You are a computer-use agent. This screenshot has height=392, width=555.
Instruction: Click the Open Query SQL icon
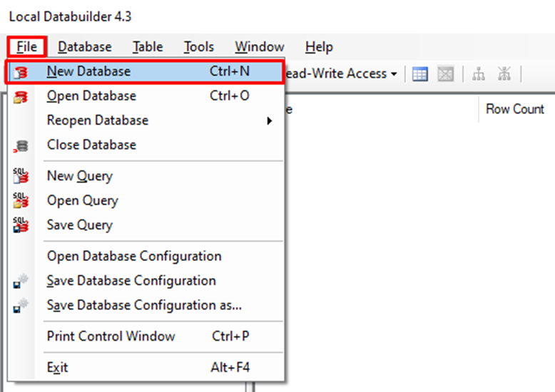tap(21, 201)
